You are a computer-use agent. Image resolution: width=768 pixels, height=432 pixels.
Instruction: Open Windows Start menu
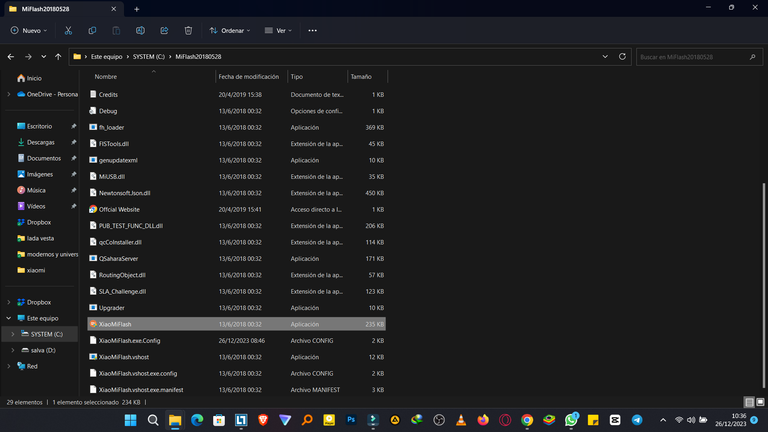click(x=131, y=420)
